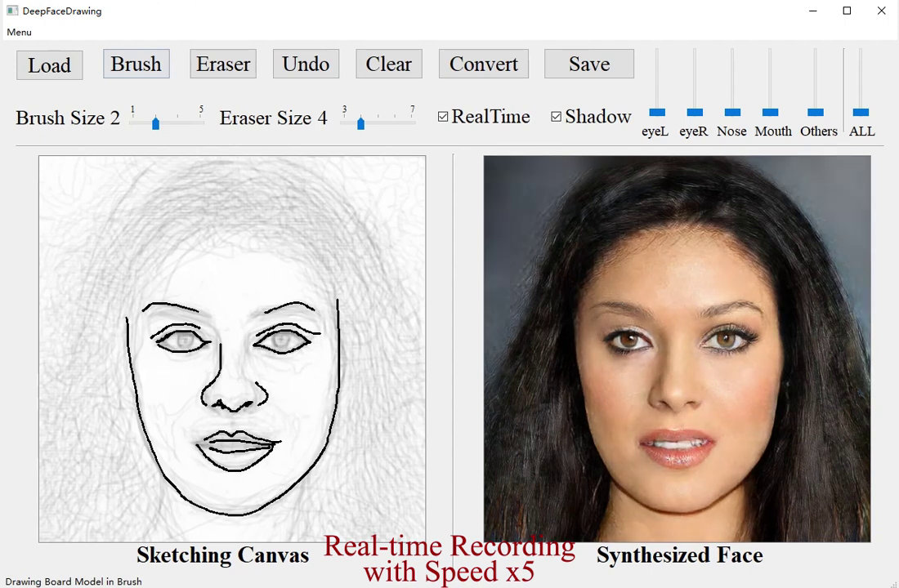Select the Brush tool
The image size is (899, 588).
pyautogui.click(x=136, y=64)
